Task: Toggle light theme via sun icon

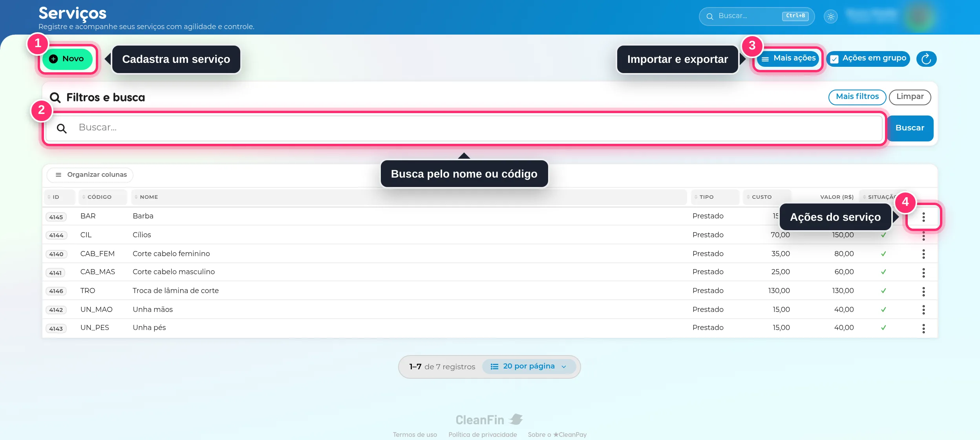Action: pos(831,16)
